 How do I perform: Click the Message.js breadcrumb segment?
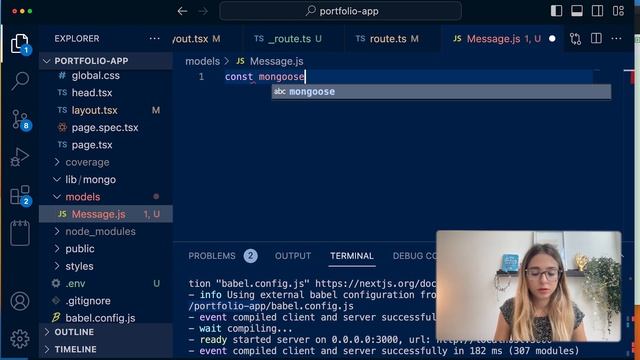pos(276,61)
